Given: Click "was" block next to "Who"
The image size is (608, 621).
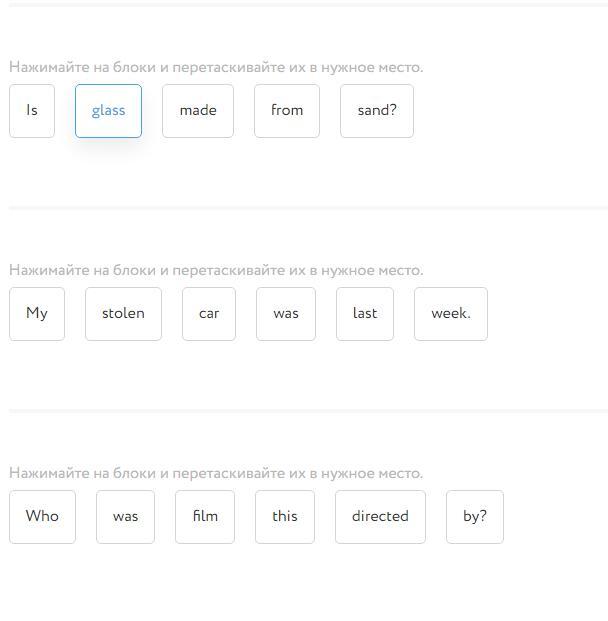Looking at the screenshot, I should [x=125, y=517].
